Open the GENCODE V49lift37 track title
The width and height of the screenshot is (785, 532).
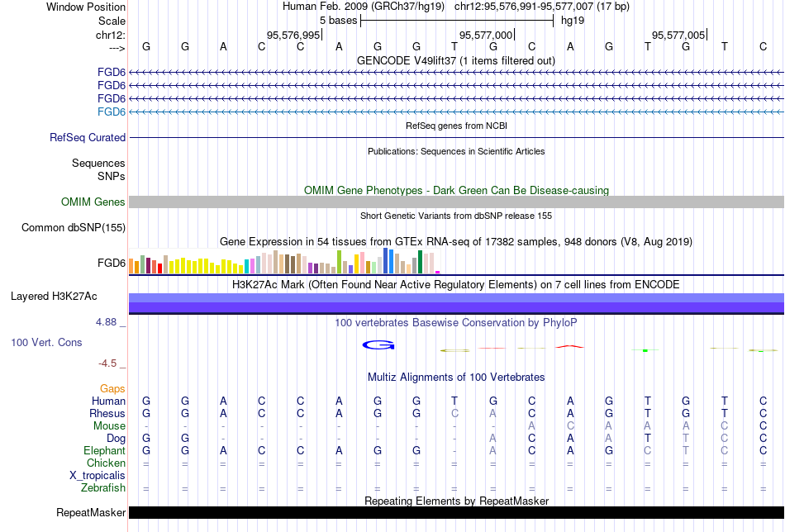pos(455,60)
